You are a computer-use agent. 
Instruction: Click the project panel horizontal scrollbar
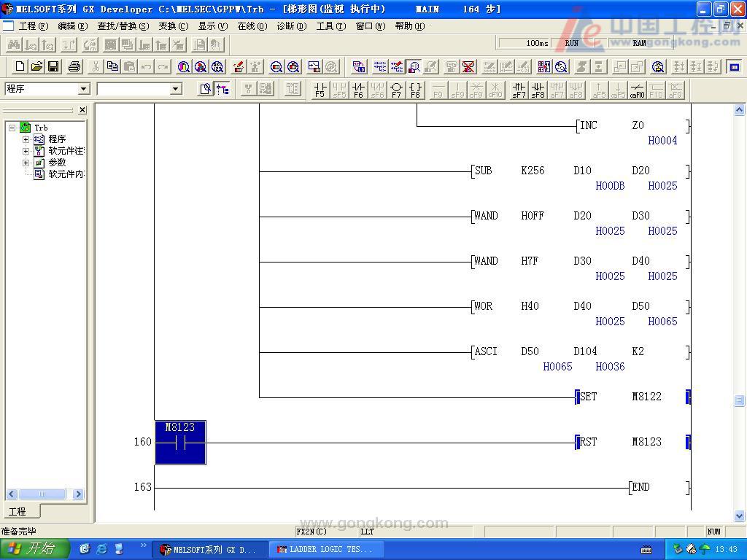(x=45, y=494)
